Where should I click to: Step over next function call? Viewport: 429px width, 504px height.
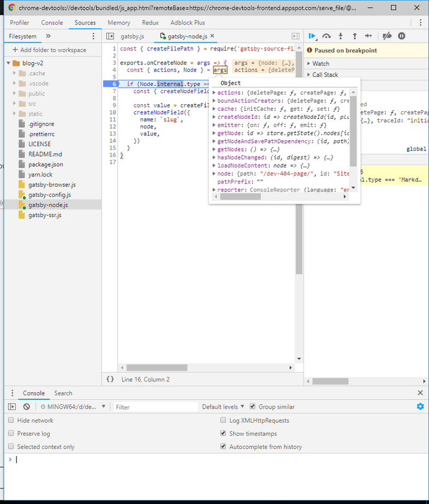click(x=326, y=36)
